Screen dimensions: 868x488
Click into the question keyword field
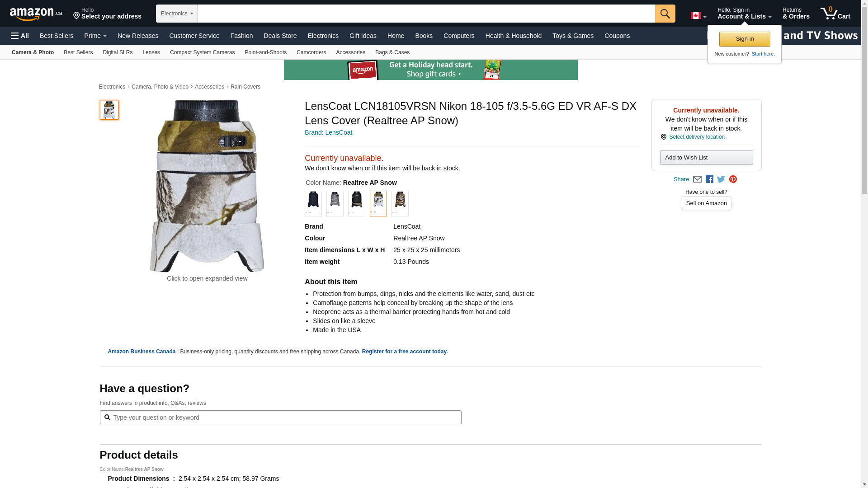[280, 418]
